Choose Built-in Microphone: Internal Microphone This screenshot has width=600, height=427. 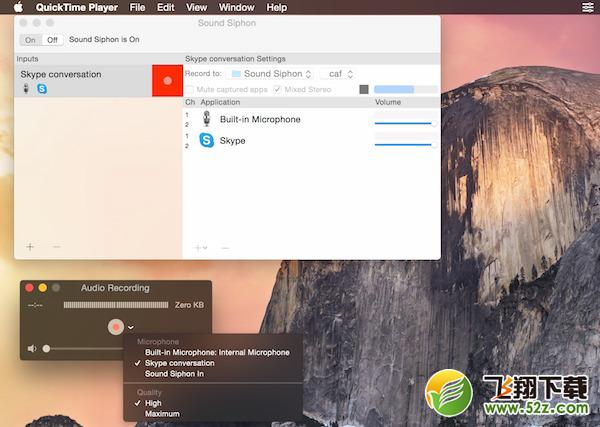217,352
